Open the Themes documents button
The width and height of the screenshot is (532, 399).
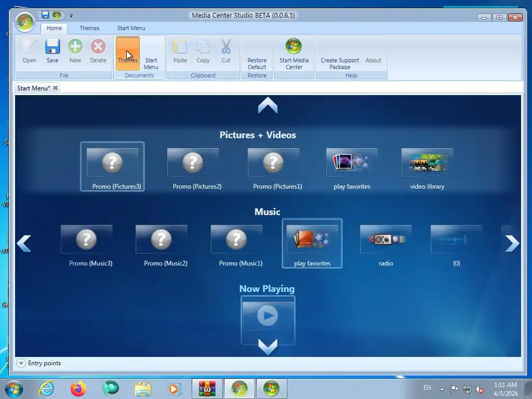pos(128,54)
